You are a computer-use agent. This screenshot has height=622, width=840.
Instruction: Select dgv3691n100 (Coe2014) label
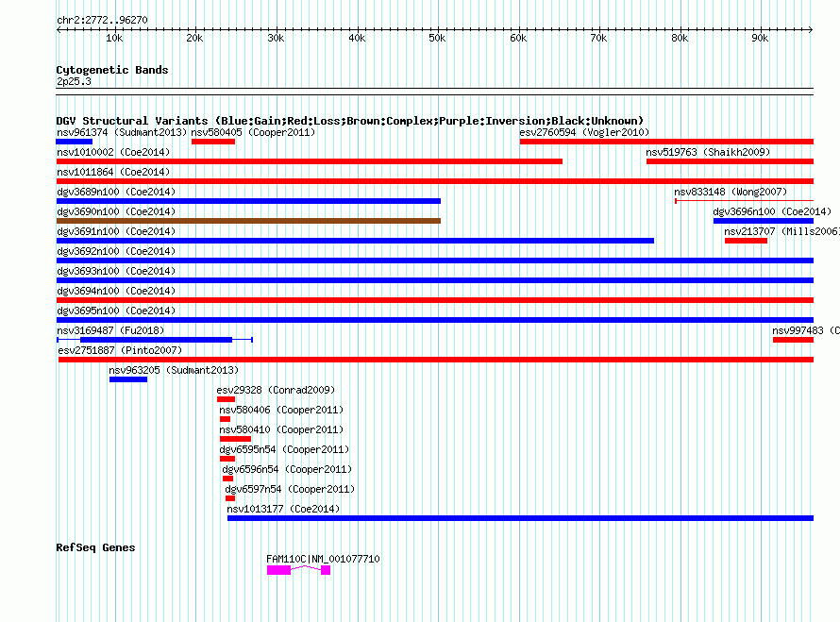pyautogui.click(x=116, y=231)
